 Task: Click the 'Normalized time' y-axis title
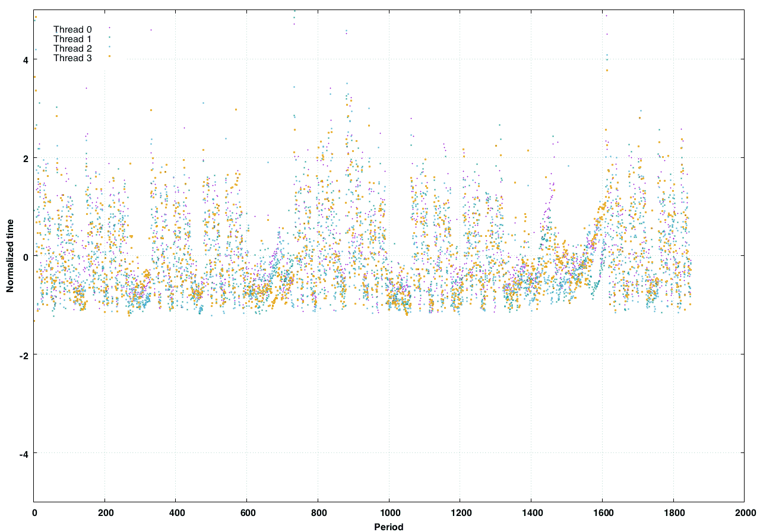pos(10,256)
